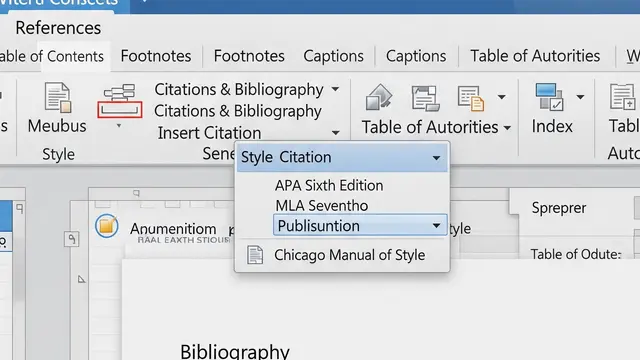
Task: Select the Table of Autorities ribbon header
Action: tap(535, 56)
